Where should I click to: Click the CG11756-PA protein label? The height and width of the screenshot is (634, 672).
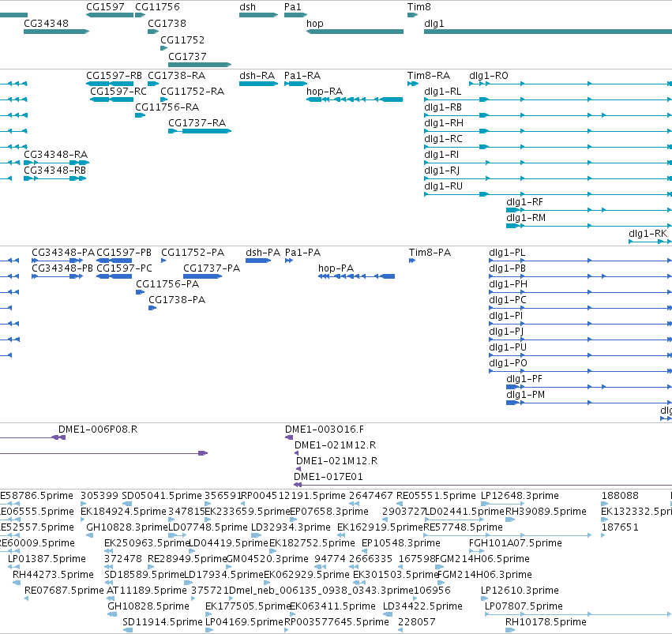point(167,284)
